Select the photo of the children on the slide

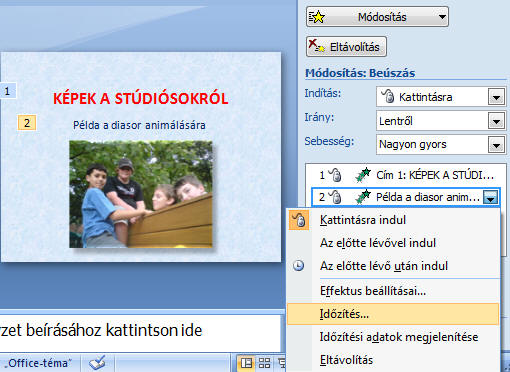[x=141, y=194]
